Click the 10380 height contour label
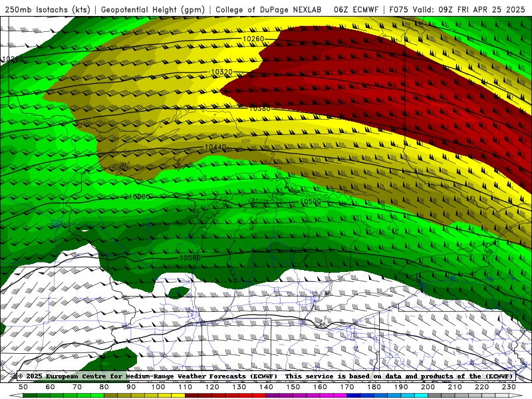The height and width of the screenshot is (399, 532). click(260, 108)
